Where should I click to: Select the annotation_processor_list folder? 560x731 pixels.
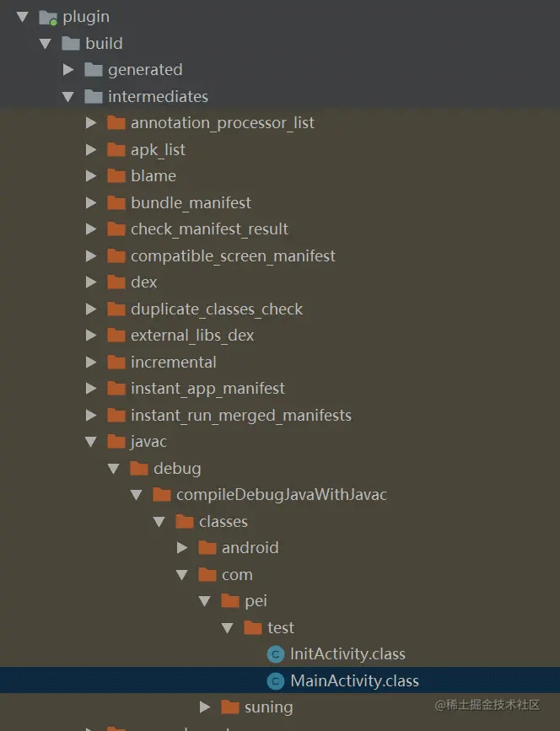[x=222, y=123]
